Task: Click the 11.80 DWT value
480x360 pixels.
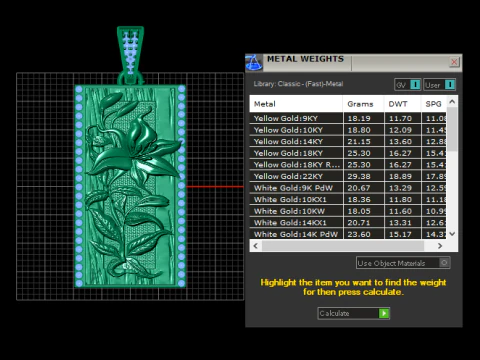Action: coord(400,199)
